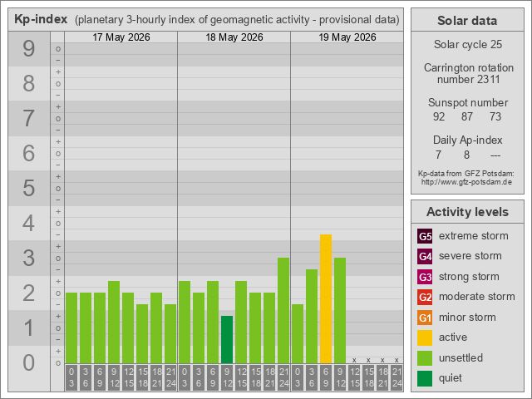Click the 'unsettled' legend label

(x=461, y=357)
